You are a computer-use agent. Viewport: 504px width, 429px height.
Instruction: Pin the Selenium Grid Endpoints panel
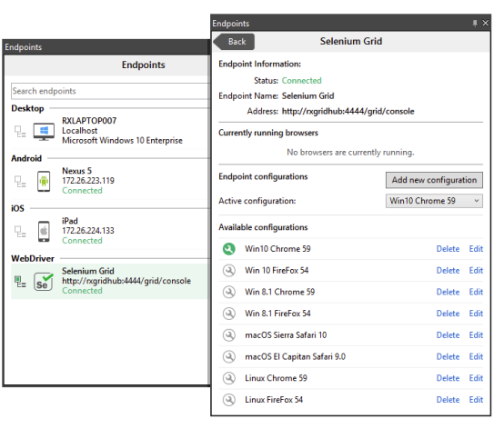pyautogui.click(x=475, y=23)
